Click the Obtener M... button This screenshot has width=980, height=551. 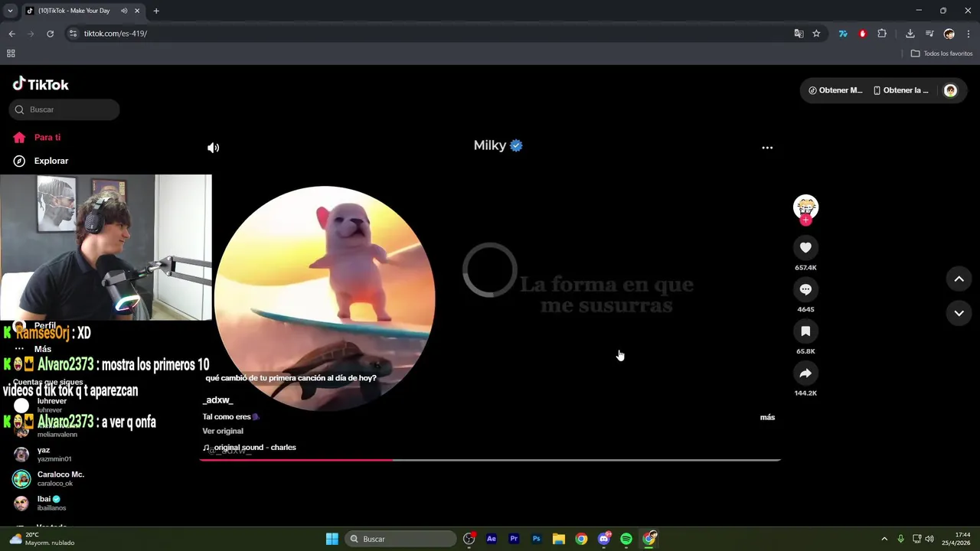835,90
